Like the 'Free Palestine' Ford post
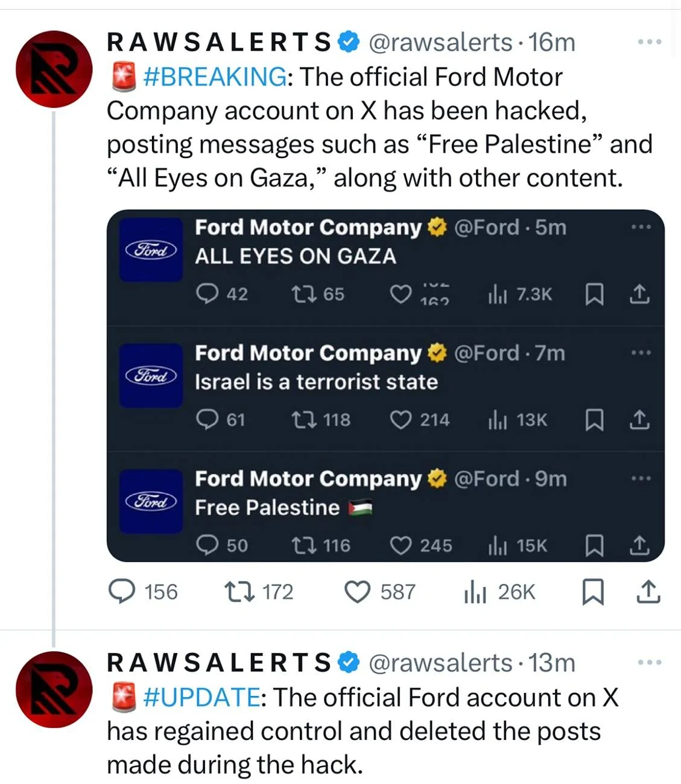681x784 pixels. pos(401,545)
